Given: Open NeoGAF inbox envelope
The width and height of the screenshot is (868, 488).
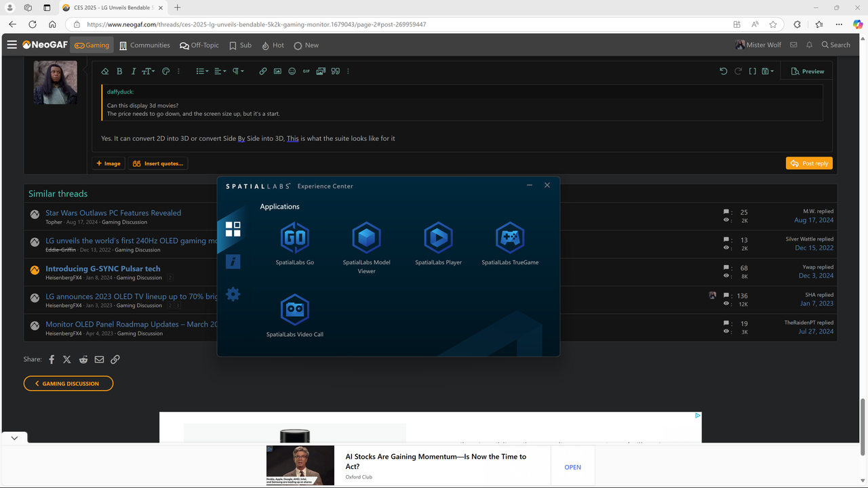Looking at the screenshot, I should (793, 45).
